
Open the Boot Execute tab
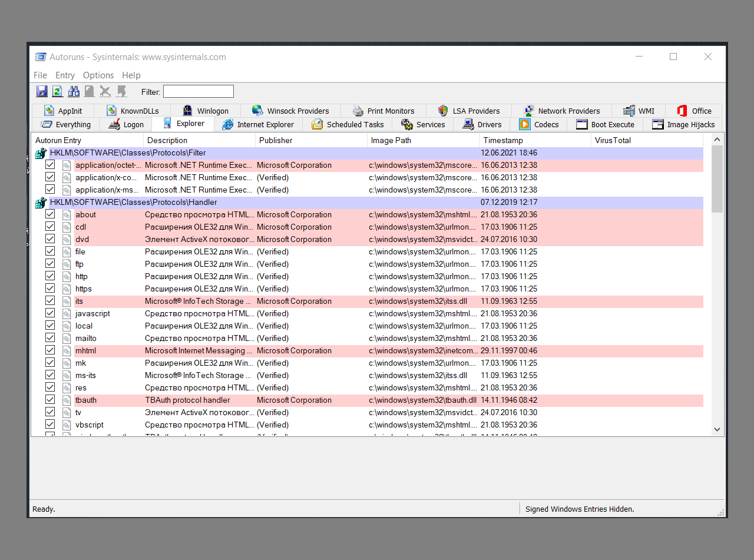(606, 124)
